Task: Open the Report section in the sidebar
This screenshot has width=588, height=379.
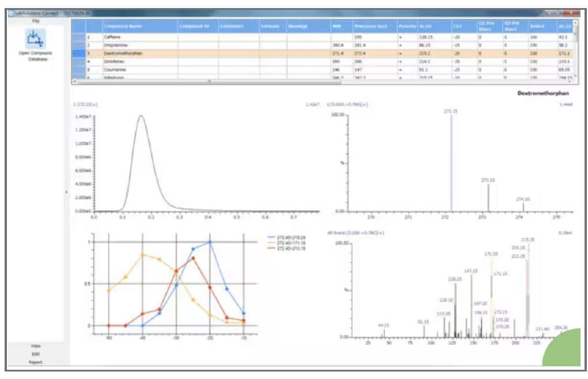Action: click(36, 362)
